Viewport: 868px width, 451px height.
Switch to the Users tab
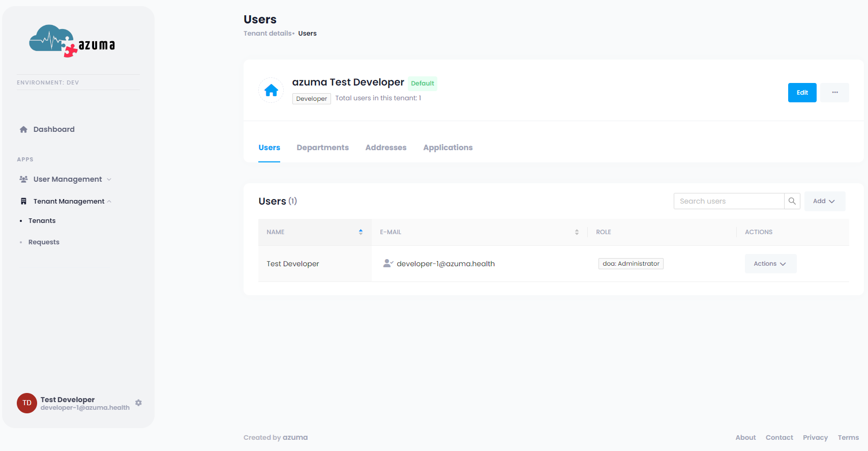point(269,148)
